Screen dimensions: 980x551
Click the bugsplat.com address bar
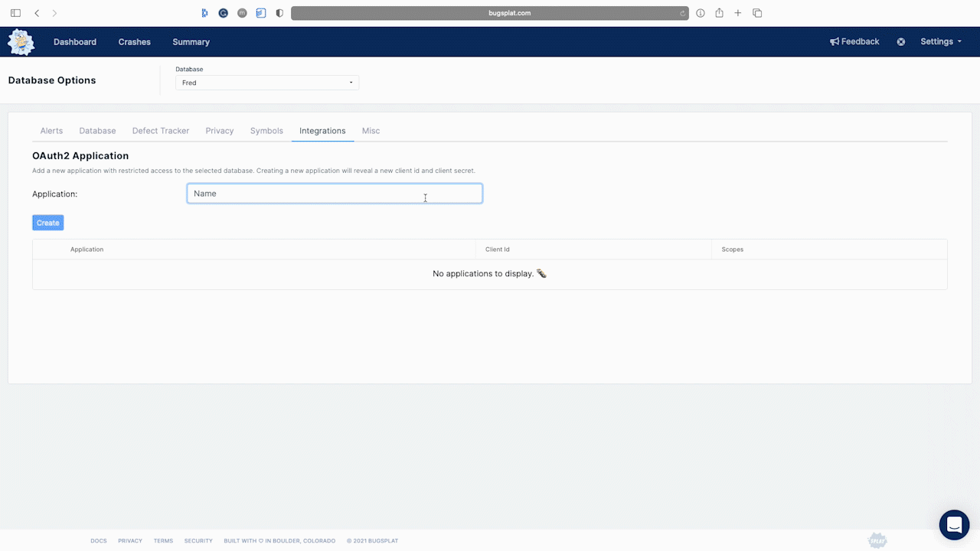point(490,13)
